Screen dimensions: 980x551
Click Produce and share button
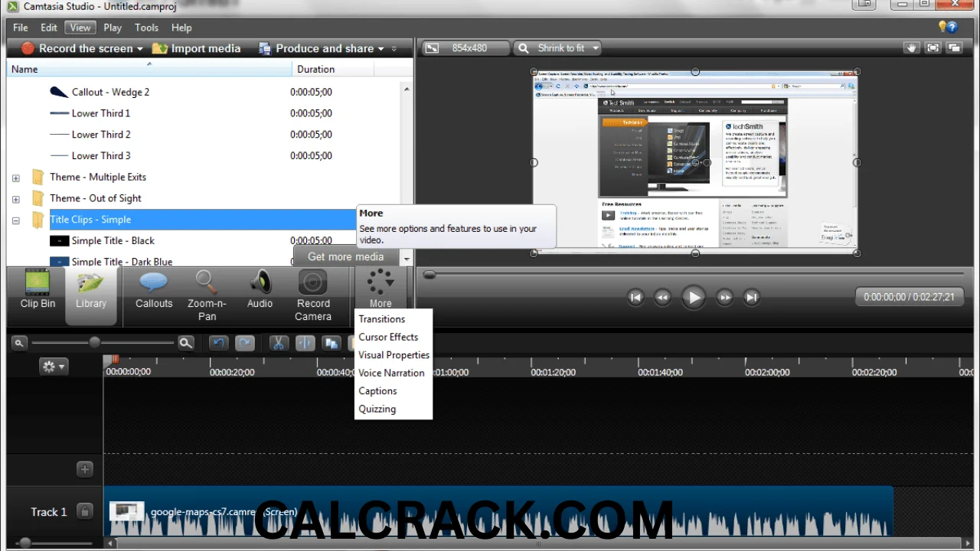click(316, 48)
